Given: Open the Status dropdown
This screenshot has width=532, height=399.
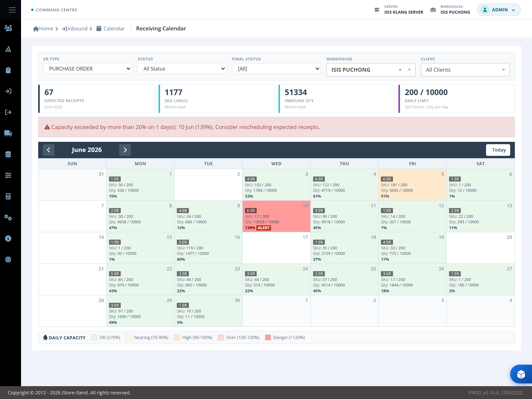Looking at the screenshot, I should [x=182, y=69].
